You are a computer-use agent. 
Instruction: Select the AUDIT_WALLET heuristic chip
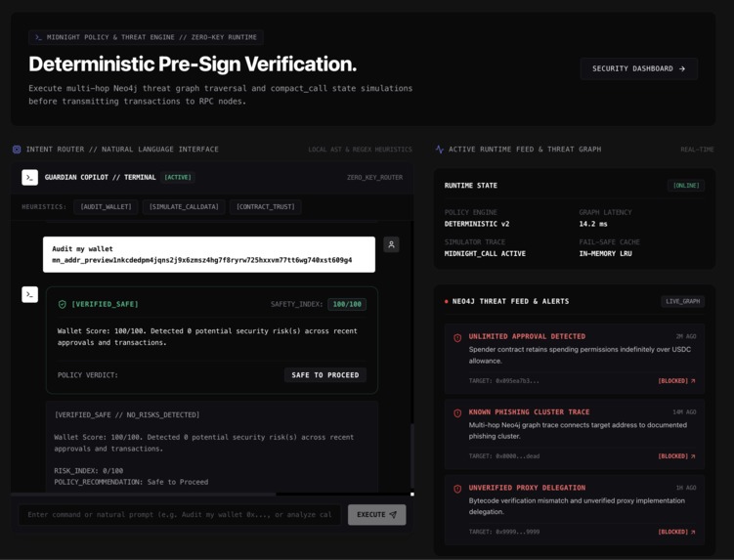point(106,207)
